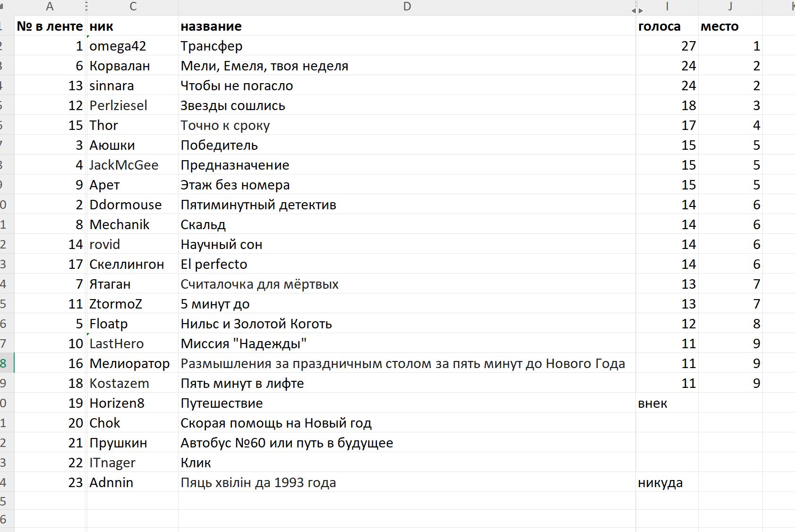Click column A header
The image size is (795, 532).
click(50, 7)
